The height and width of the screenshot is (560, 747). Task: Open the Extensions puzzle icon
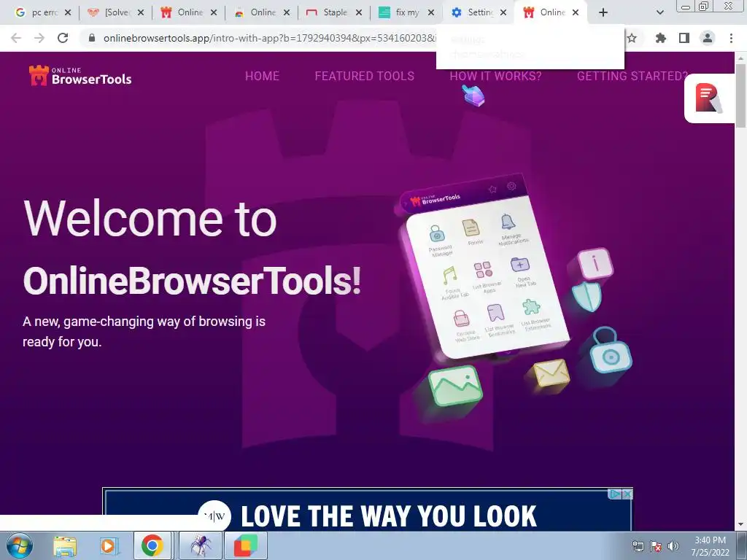pos(660,38)
